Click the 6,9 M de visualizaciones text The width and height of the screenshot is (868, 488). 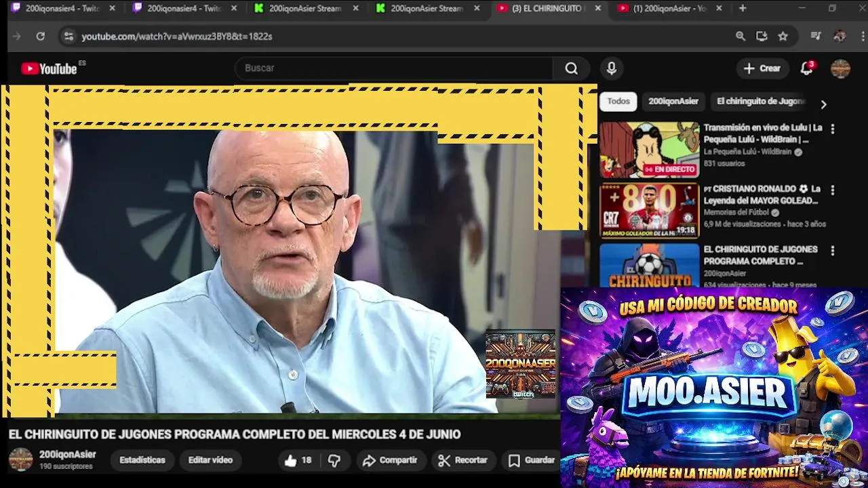coord(743,224)
